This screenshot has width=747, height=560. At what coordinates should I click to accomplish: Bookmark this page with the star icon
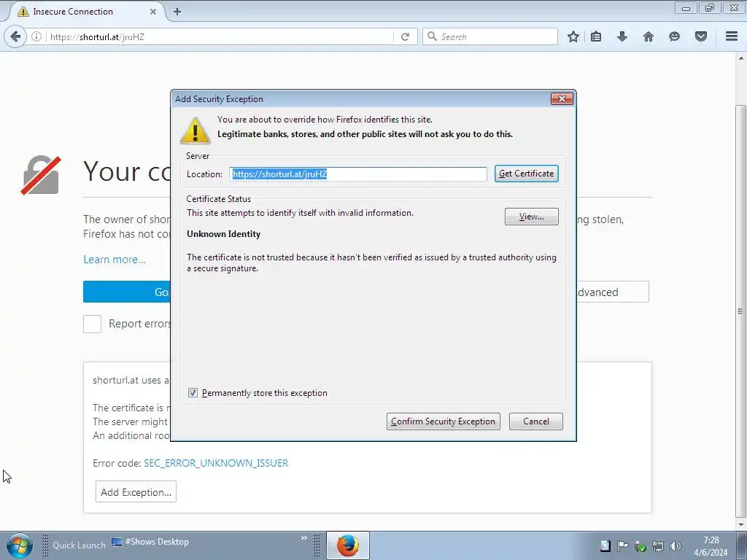pos(573,36)
